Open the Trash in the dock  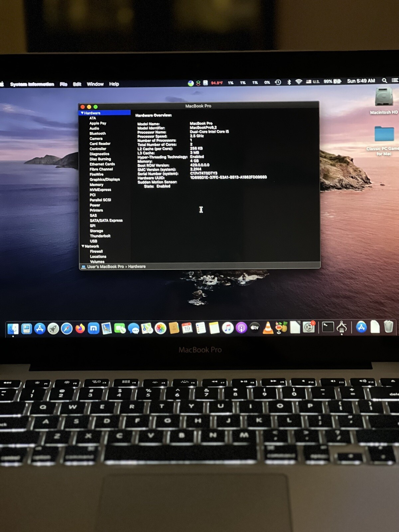[x=388, y=327]
